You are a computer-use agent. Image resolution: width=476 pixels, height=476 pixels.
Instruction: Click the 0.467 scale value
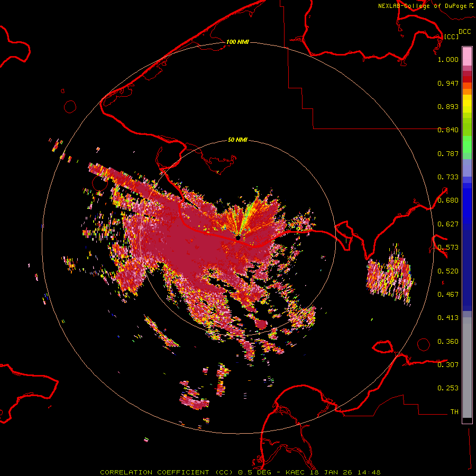coord(448,295)
